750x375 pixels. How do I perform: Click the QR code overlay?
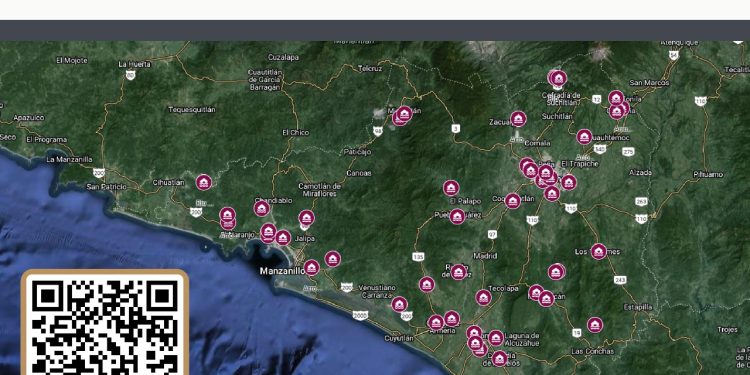pyautogui.click(x=105, y=323)
